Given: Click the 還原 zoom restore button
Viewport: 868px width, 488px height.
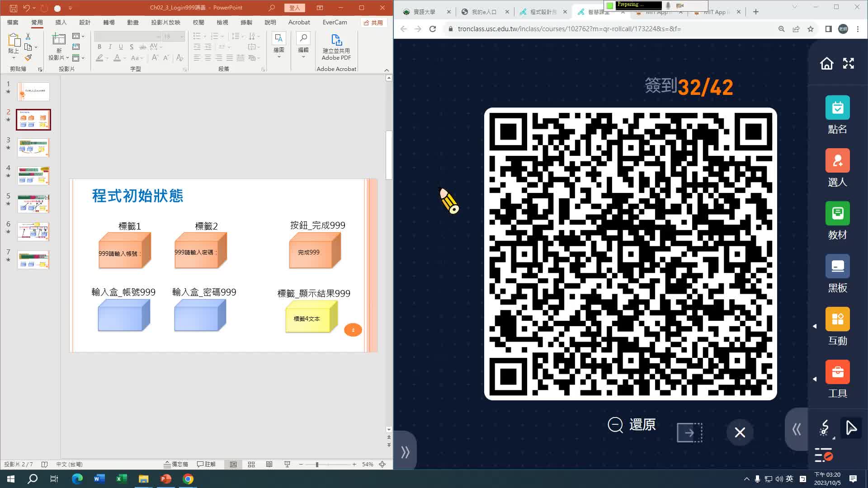Looking at the screenshot, I should (632, 425).
